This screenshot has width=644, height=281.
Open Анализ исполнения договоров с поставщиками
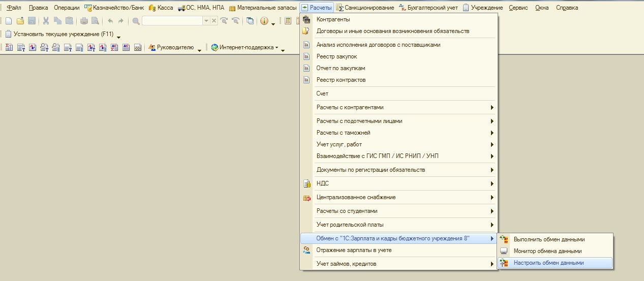coord(399,45)
